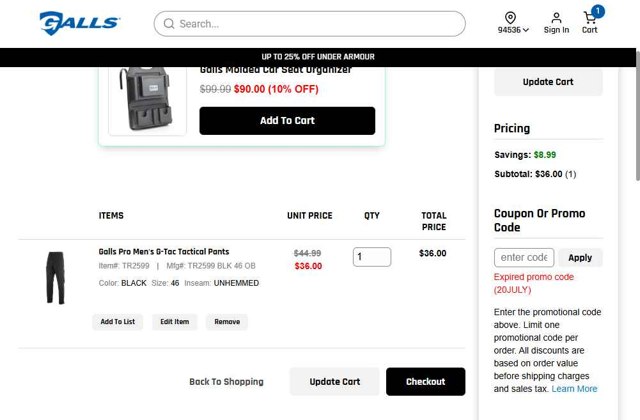Image resolution: width=640 pixels, height=420 pixels.
Task: Remove the tactical pants from cart
Action: tap(227, 322)
